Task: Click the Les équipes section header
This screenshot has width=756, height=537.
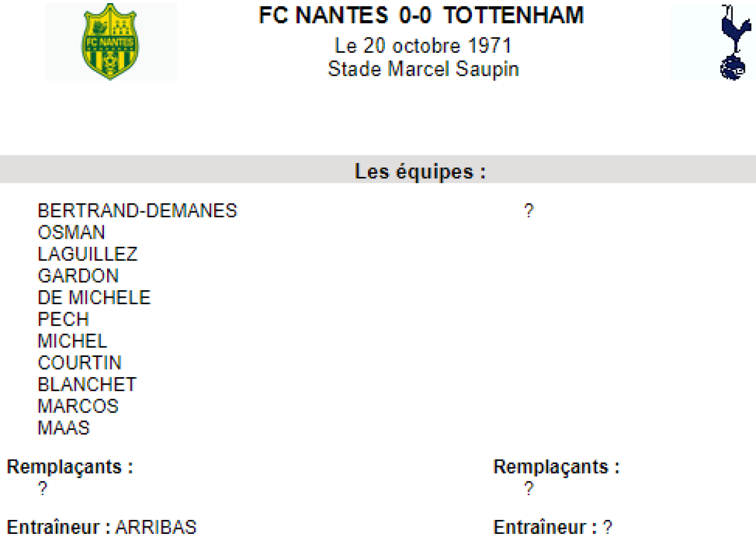Action: click(x=420, y=171)
